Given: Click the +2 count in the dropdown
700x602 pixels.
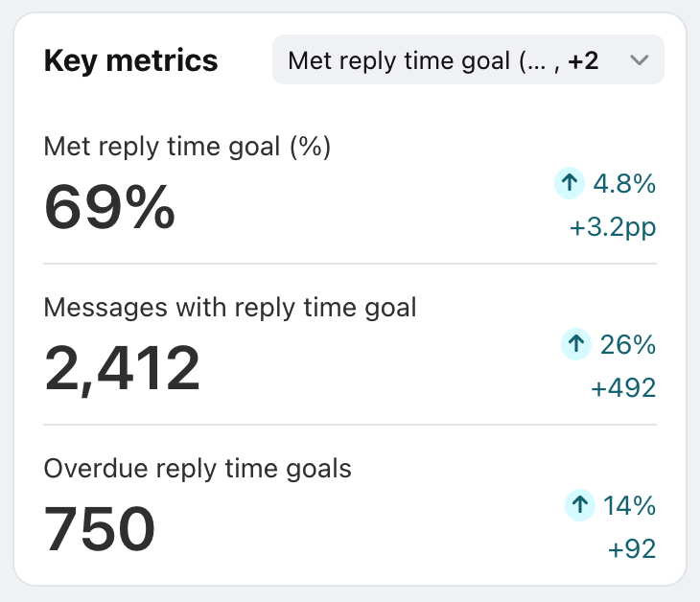Looking at the screenshot, I should [x=584, y=61].
